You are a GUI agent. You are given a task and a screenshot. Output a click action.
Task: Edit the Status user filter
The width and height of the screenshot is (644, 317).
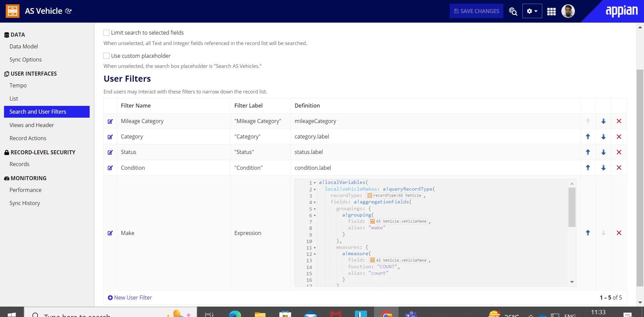pos(110,152)
